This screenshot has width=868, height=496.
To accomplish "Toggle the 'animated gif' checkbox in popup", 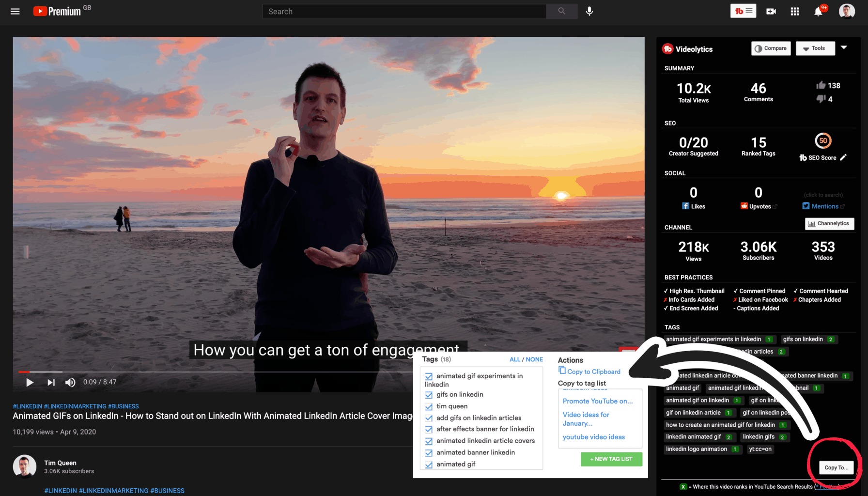I will (429, 465).
